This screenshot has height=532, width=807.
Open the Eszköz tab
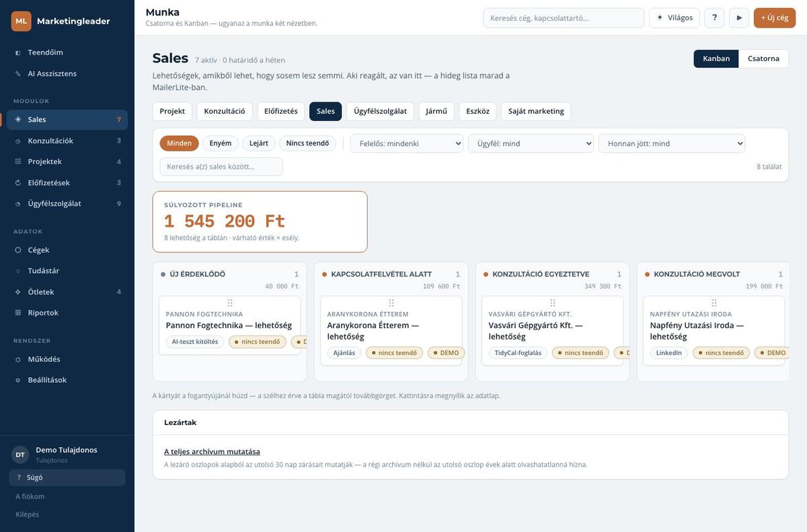pos(477,111)
